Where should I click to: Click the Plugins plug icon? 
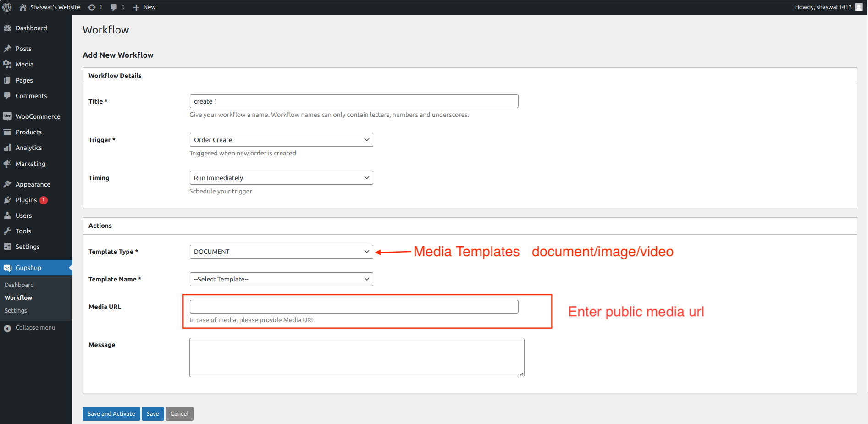click(7, 200)
